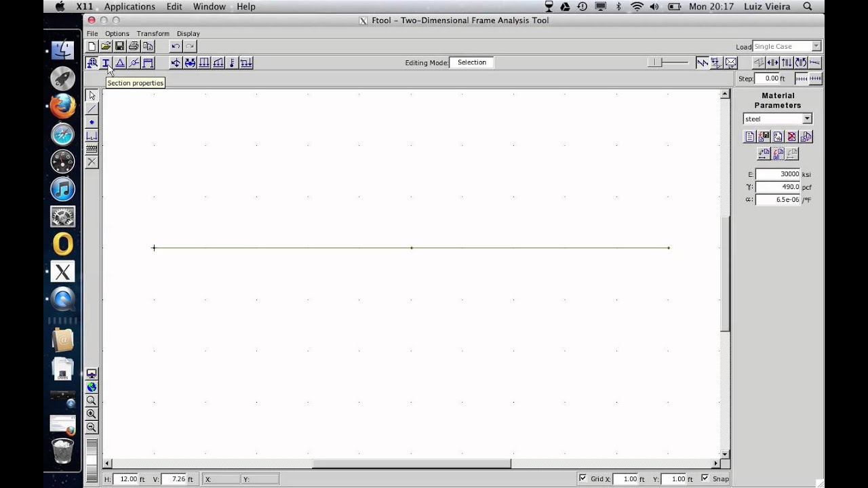Open the Uniform loads icon
The height and width of the screenshot is (488, 868).
204,63
